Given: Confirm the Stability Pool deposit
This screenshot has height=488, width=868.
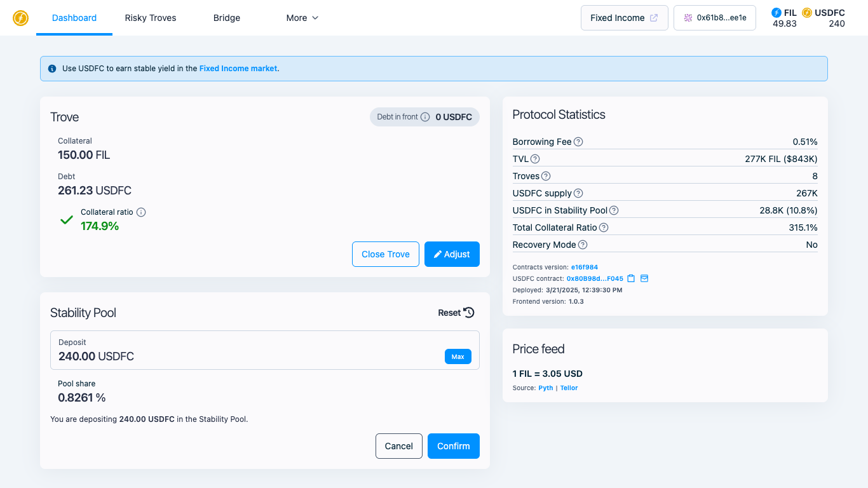Looking at the screenshot, I should click(454, 446).
